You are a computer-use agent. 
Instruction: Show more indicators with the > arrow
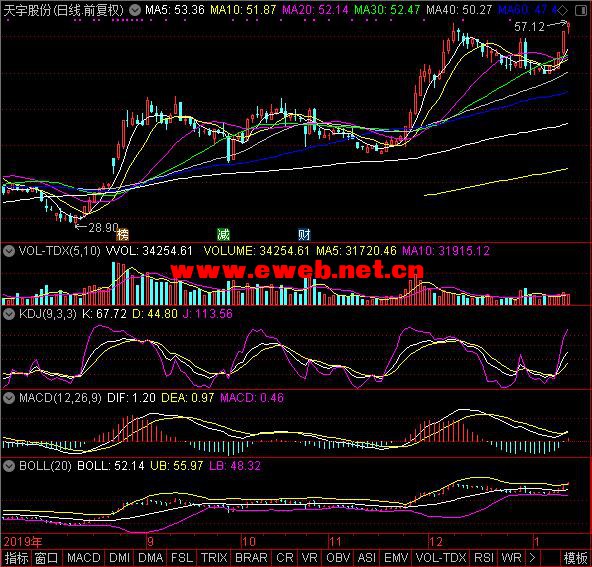(x=532, y=558)
